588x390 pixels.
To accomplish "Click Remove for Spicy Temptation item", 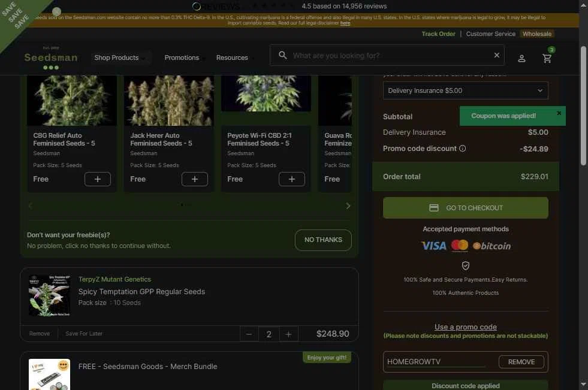I will coord(40,334).
